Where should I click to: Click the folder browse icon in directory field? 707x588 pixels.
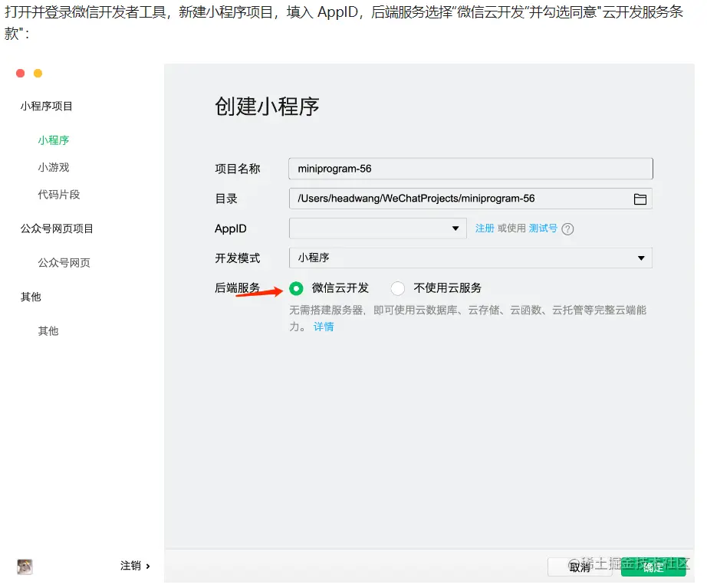click(640, 199)
